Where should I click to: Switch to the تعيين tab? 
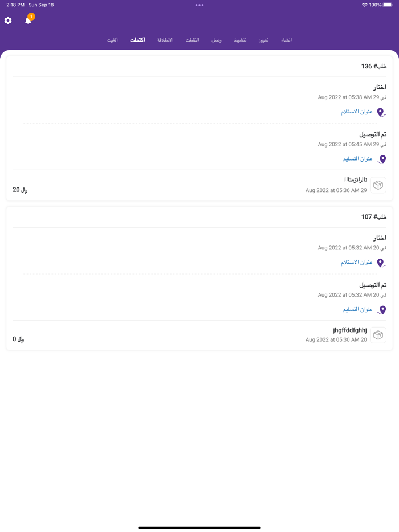point(263,40)
